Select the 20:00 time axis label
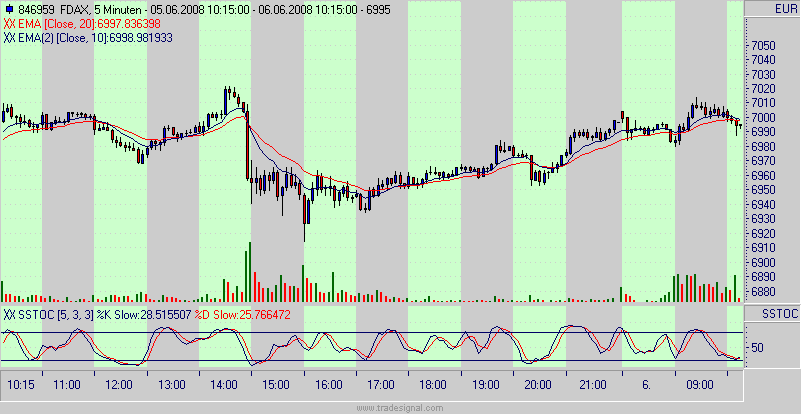 (x=538, y=385)
